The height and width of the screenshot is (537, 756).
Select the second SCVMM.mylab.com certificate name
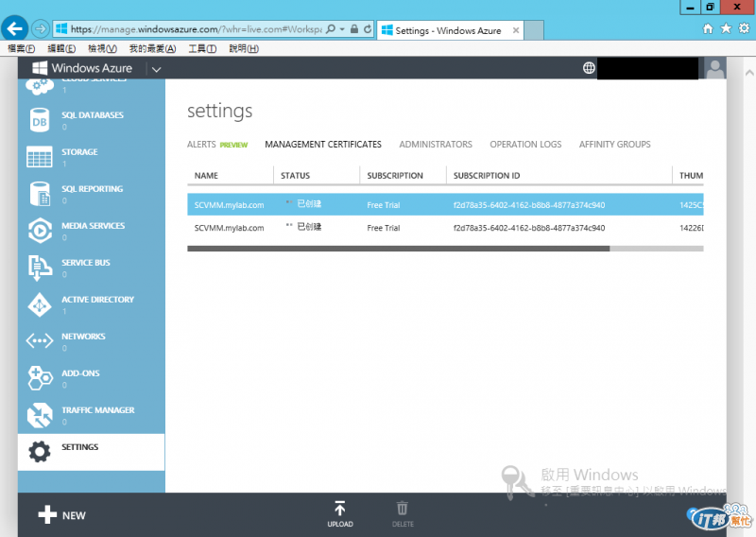(229, 228)
